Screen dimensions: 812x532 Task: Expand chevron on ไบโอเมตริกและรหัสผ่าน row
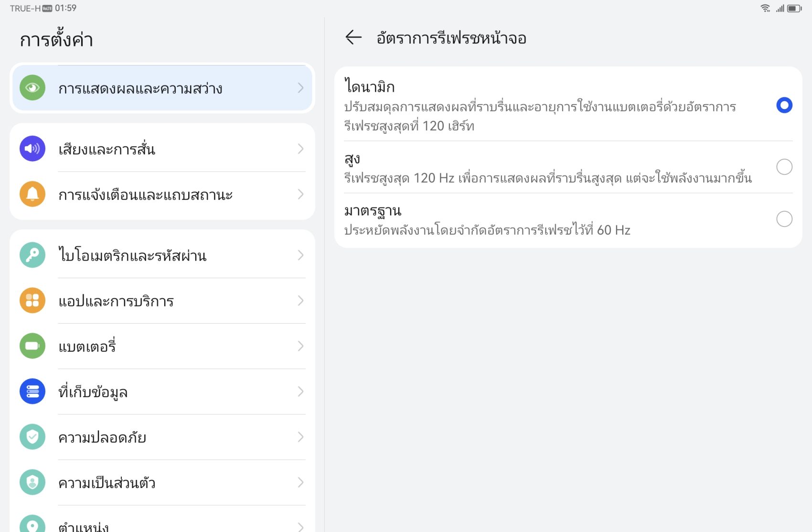coord(300,255)
